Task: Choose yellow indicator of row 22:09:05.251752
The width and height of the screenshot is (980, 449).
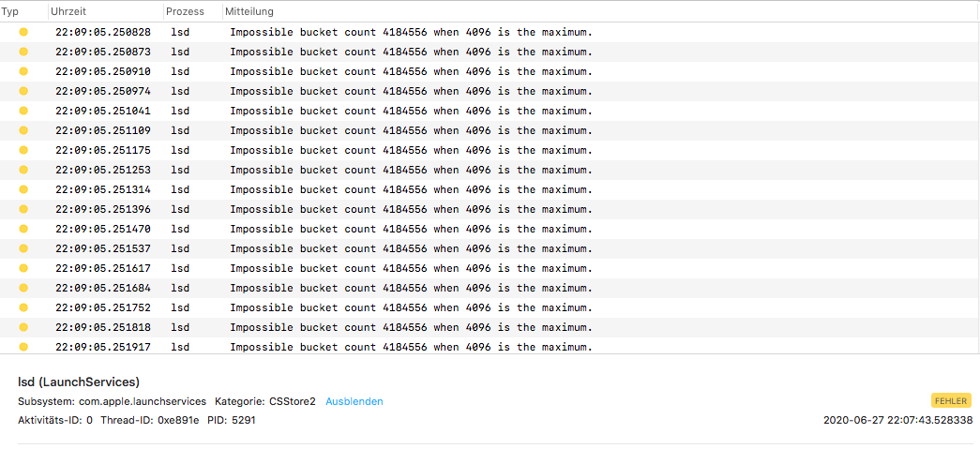Action: (x=23, y=307)
